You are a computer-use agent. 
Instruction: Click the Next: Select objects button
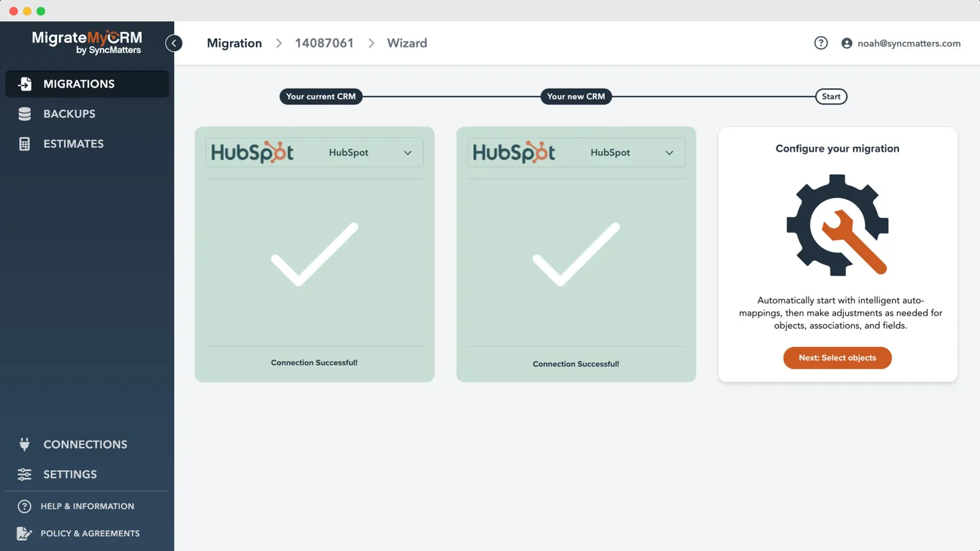(x=837, y=358)
